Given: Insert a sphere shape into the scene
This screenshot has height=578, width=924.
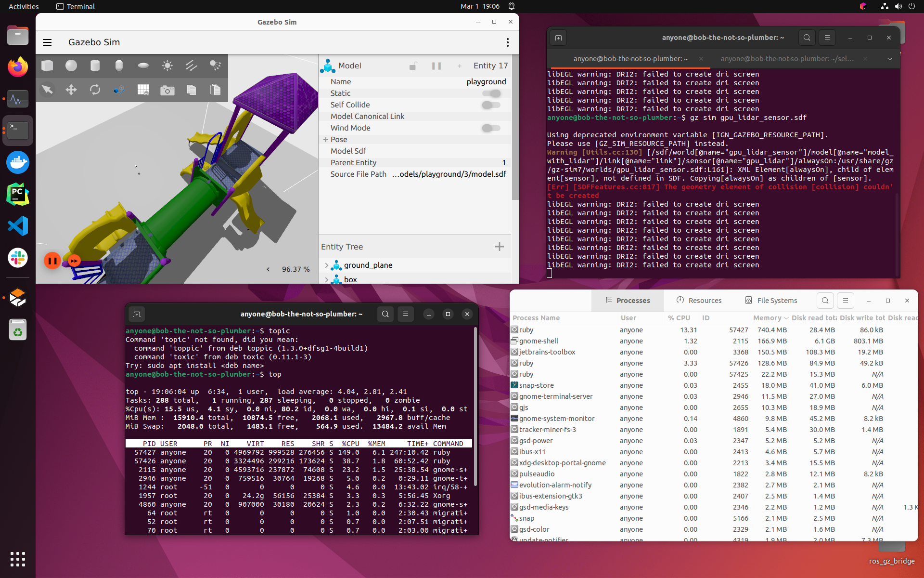Looking at the screenshot, I should [71, 66].
